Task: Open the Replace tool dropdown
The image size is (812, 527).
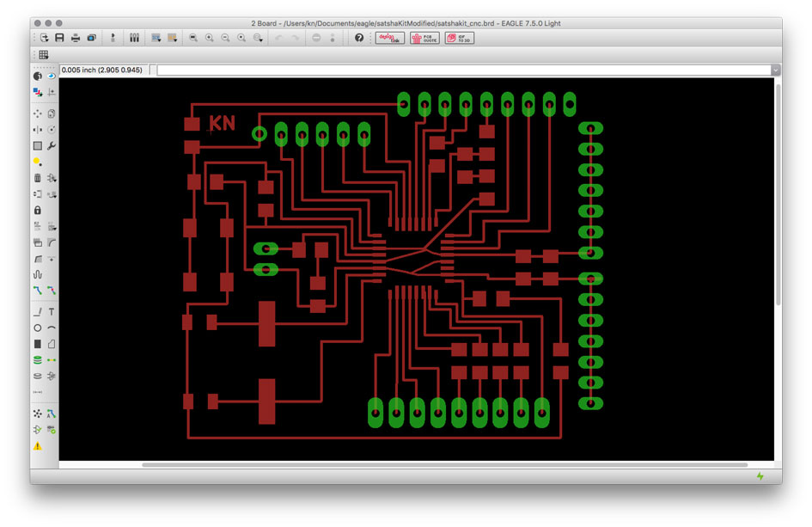Action: click(52, 194)
